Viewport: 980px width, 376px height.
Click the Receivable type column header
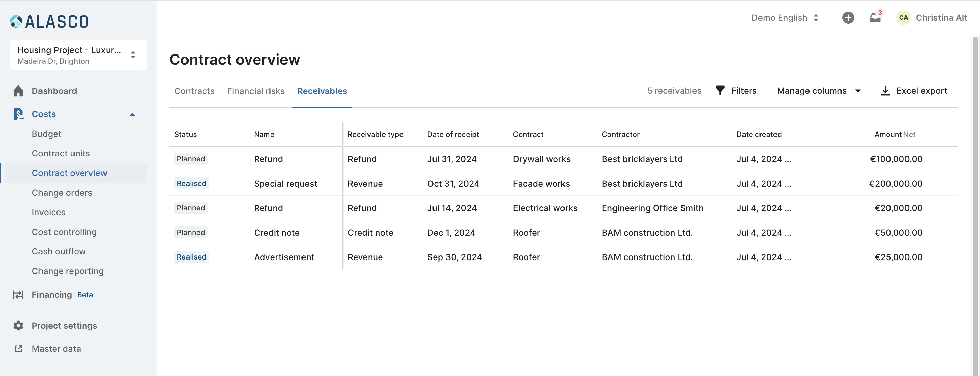tap(375, 134)
